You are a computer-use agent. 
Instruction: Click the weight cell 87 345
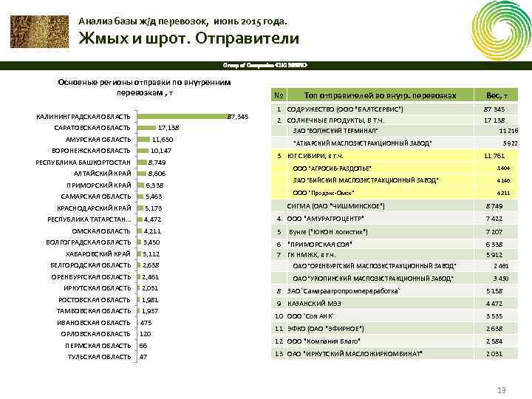pos(494,109)
